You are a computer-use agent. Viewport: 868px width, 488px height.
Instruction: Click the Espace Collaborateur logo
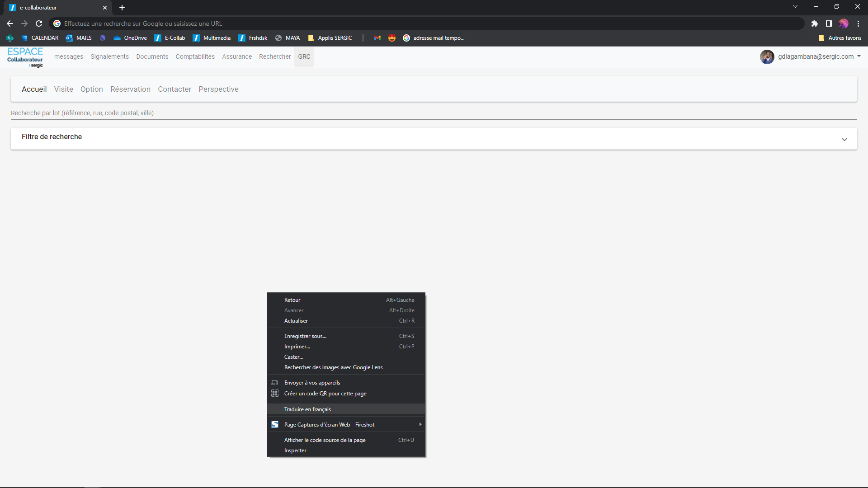tap(25, 57)
